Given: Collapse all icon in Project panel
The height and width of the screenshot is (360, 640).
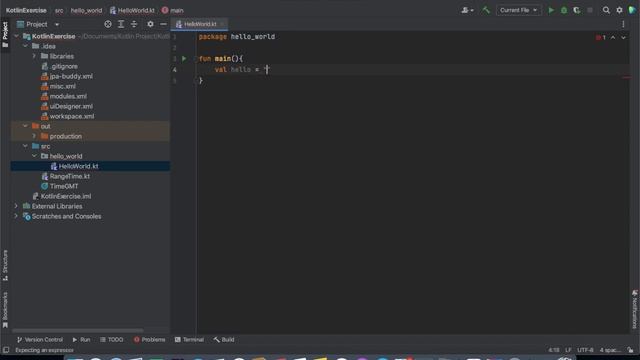Looking at the screenshot, I should 134,24.
